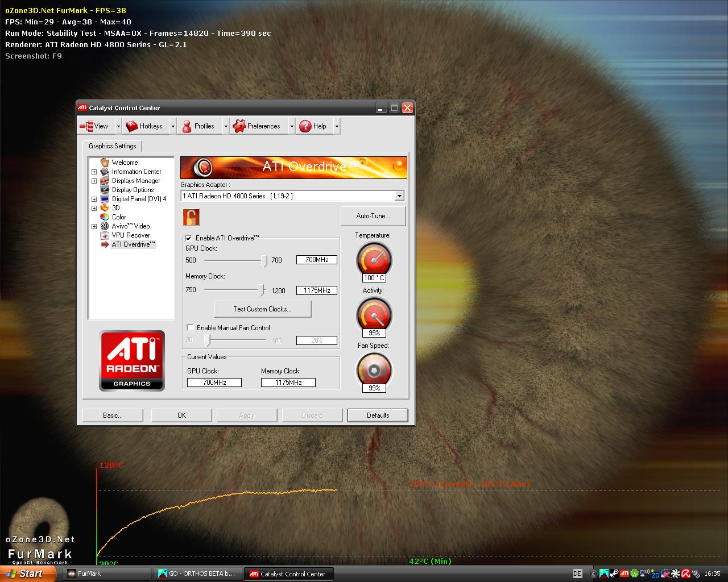Click the ATI tray icon
Viewport: 728px width, 582px height.
[x=624, y=573]
